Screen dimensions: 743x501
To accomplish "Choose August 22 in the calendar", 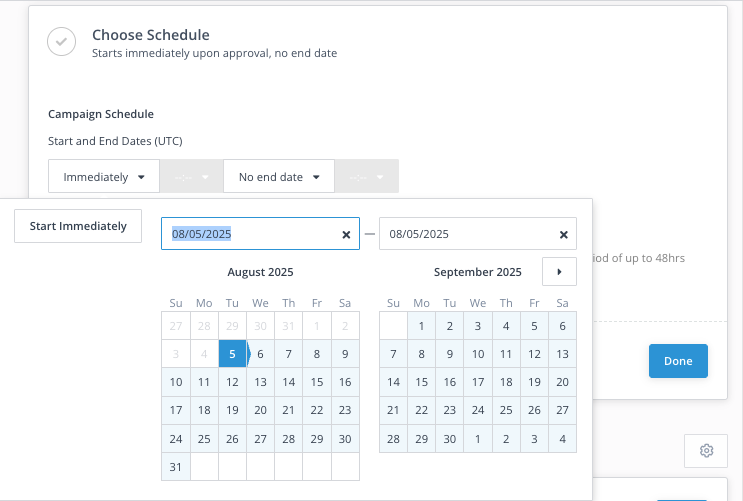I will [x=317, y=410].
